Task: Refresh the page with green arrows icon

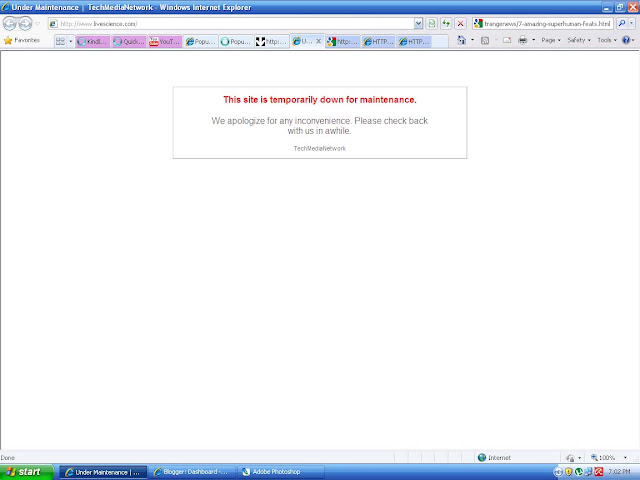Action: 446,24
